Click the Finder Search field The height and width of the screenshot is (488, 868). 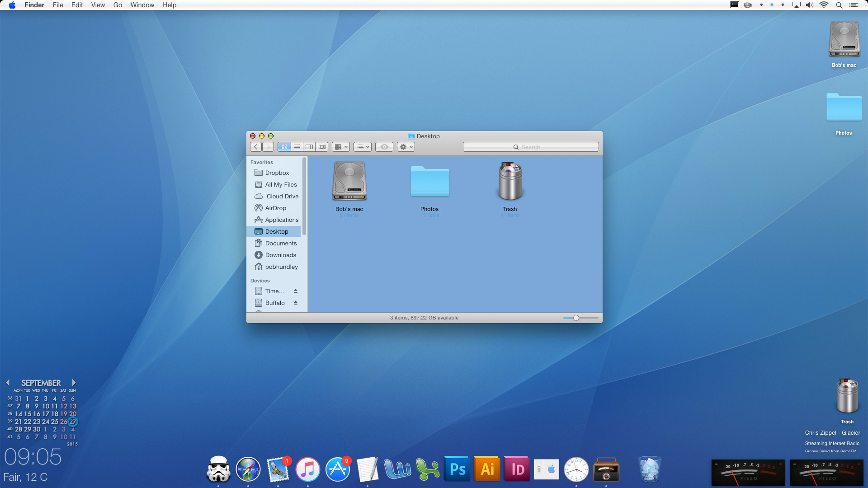coord(531,147)
